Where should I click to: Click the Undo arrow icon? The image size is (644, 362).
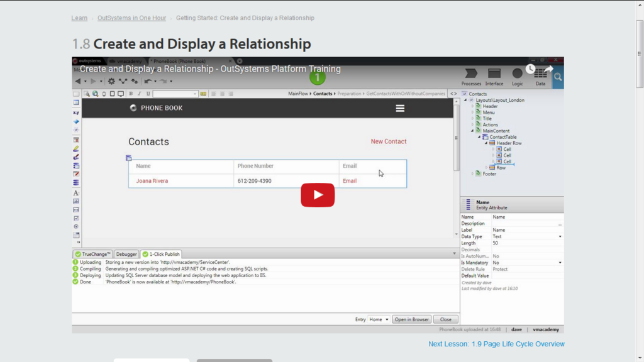point(148,81)
